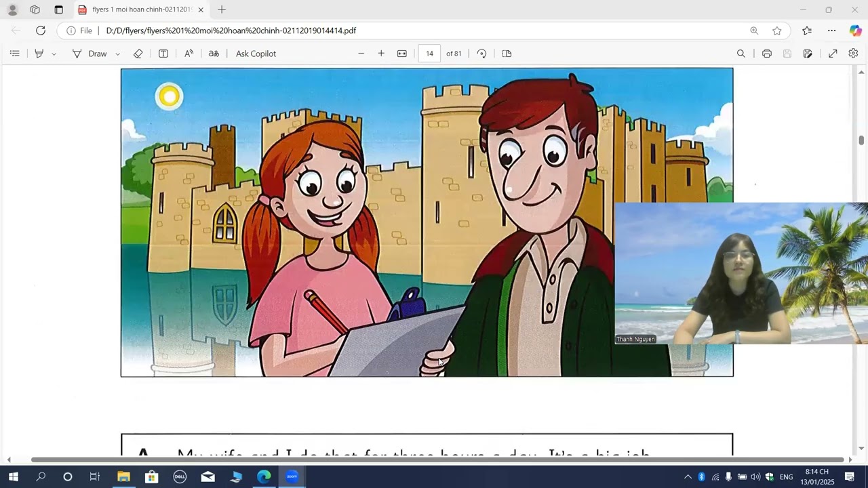
Task: Open the Favorites list
Action: pyautogui.click(x=807, y=30)
